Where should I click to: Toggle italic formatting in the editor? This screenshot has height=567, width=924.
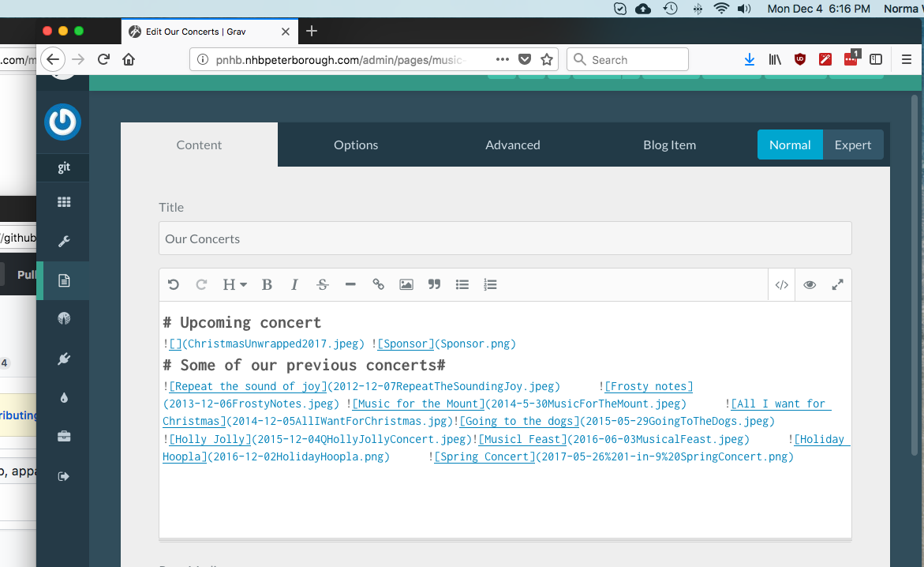pos(294,285)
